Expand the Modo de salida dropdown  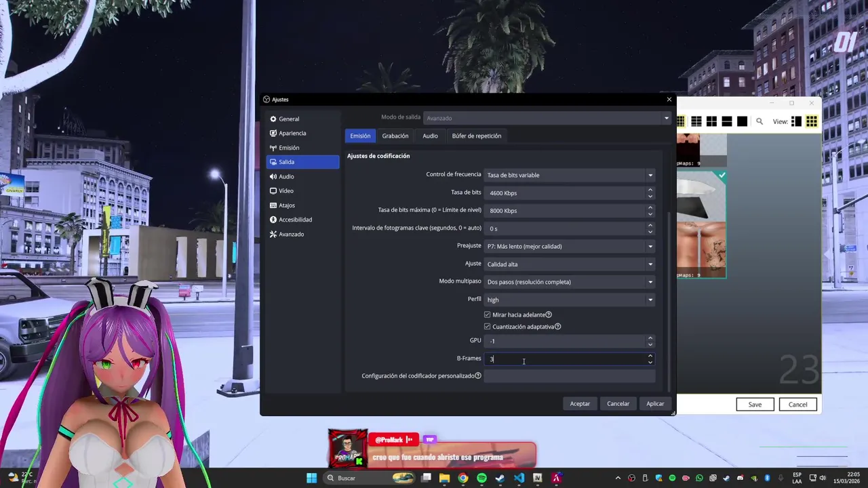click(547, 118)
